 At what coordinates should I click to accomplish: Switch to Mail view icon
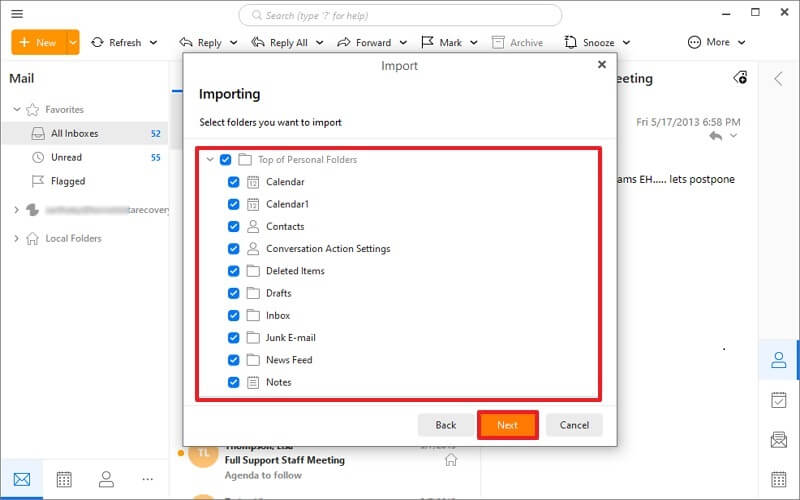[x=22, y=479]
